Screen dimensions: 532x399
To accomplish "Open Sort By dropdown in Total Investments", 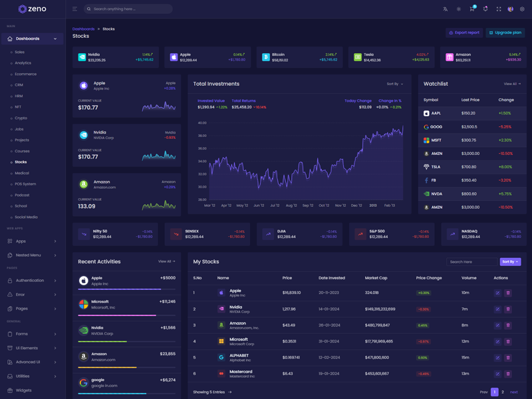I will (394, 84).
